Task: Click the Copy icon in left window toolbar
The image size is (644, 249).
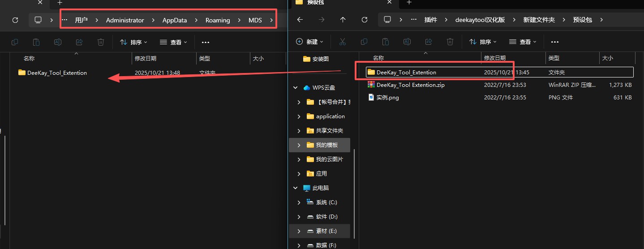Action: [x=15, y=42]
